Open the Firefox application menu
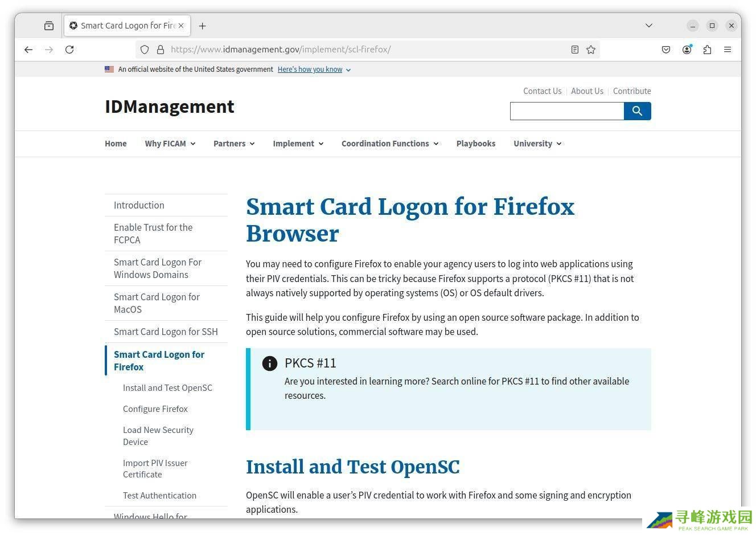The width and height of the screenshot is (756, 535). [x=728, y=50]
